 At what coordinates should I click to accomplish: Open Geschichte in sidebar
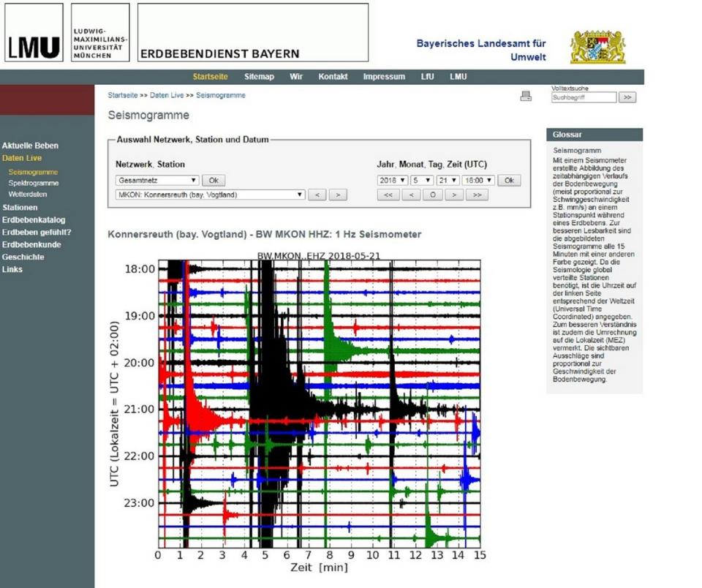(x=23, y=257)
